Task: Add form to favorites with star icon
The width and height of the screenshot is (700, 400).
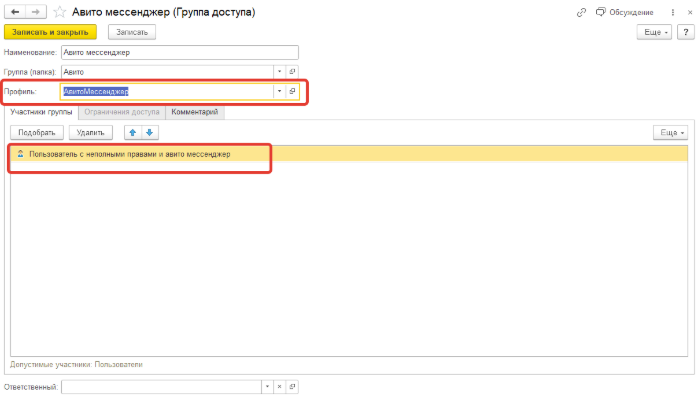Action: click(61, 12)
